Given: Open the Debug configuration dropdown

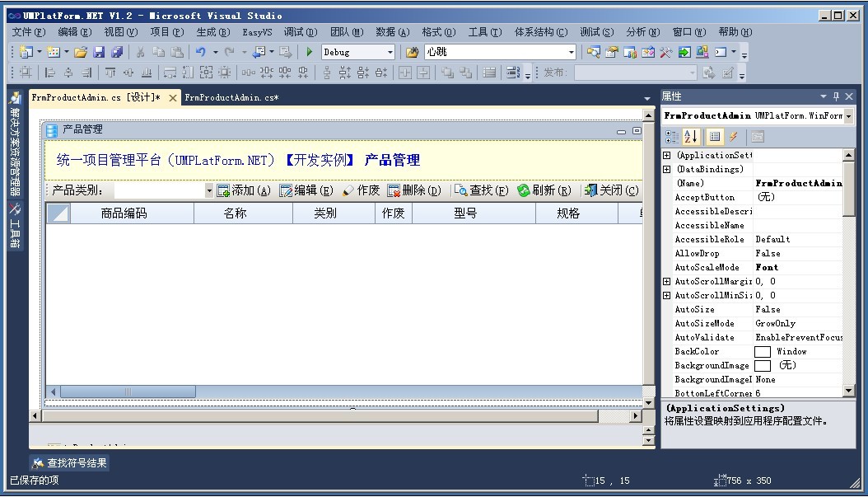Looking at the screenshot, I should click(x=390, y=52).
